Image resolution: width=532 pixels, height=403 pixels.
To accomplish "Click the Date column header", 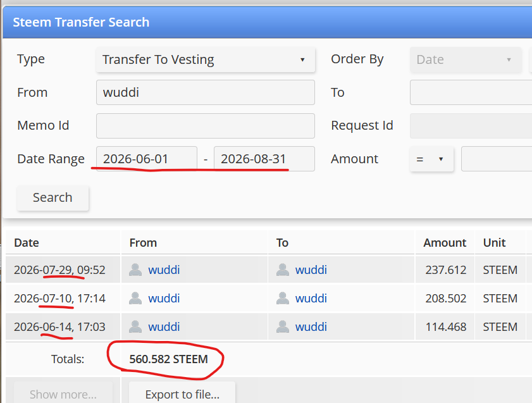I will click(27, 243).
